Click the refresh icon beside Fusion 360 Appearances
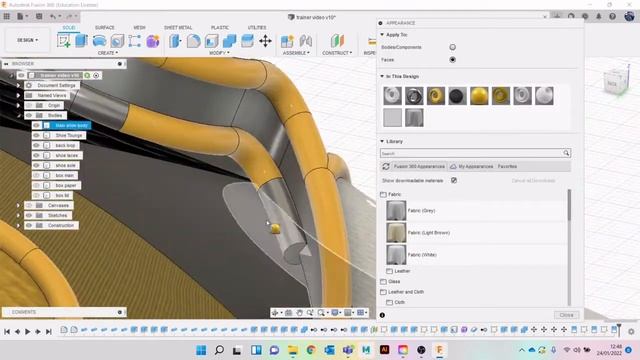Viewport: 640px width, 360px height. pyautogui.click(x=386, y=167)
